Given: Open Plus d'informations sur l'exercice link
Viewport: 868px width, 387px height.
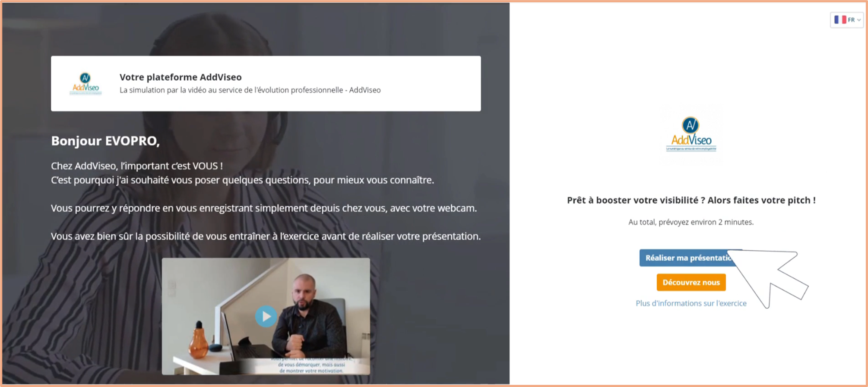Looking at the screenshot, I should click(691, 303).
